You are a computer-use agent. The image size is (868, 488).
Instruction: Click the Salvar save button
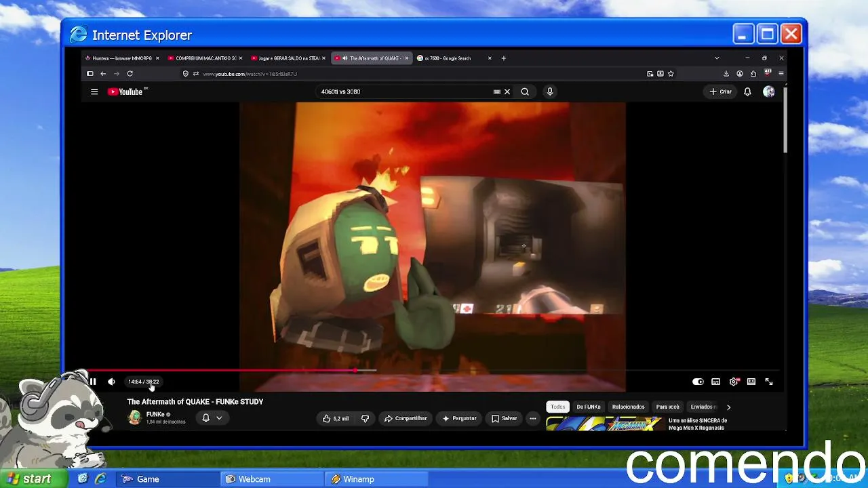pos(505,419)
